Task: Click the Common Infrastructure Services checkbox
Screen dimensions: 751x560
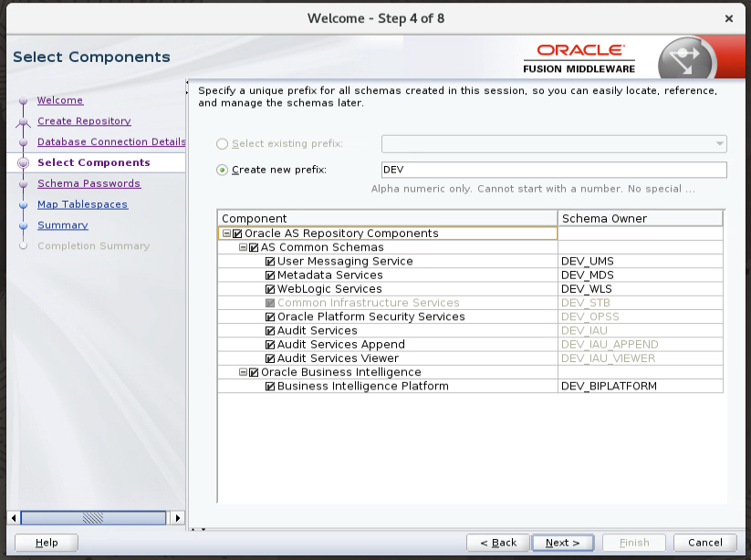Action: click(270, 303)
